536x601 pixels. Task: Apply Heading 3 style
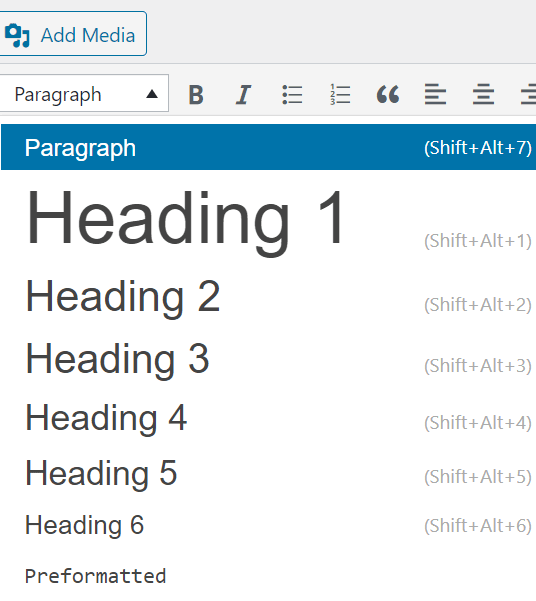pos(268,358)
